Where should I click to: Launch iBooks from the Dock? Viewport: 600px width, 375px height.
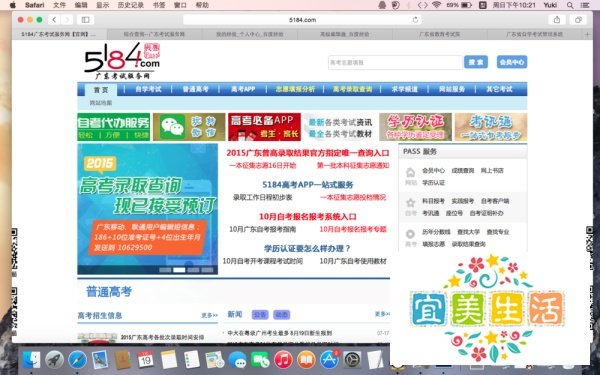pos(306,360)
